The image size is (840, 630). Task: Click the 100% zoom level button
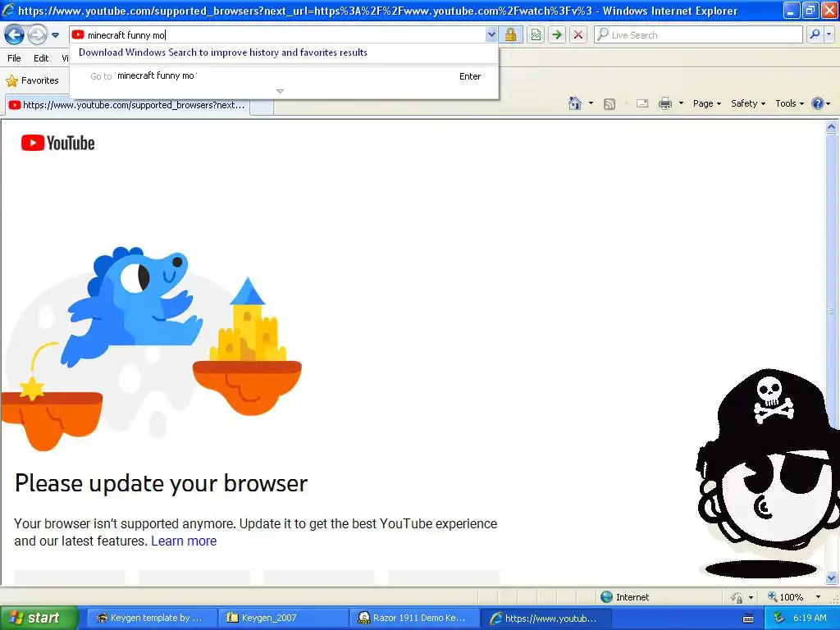pyautogui.click(x=785, y=597)
